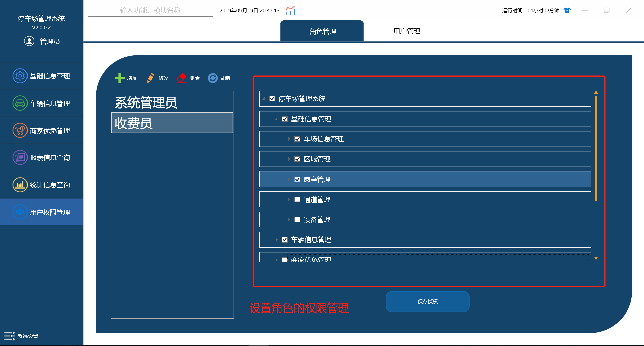Expand the 通道管理 tree node
The image size is (644, 346).
pyautogui.click(x=289, y=199)
